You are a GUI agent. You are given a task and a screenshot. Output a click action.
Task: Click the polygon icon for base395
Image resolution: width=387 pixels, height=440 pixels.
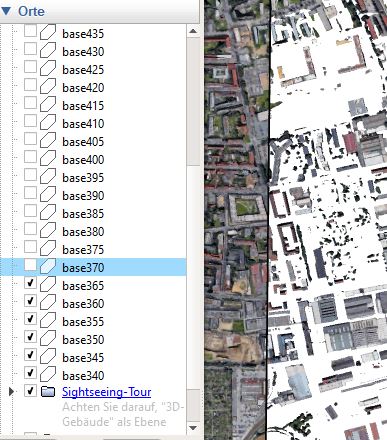[48, 176]
